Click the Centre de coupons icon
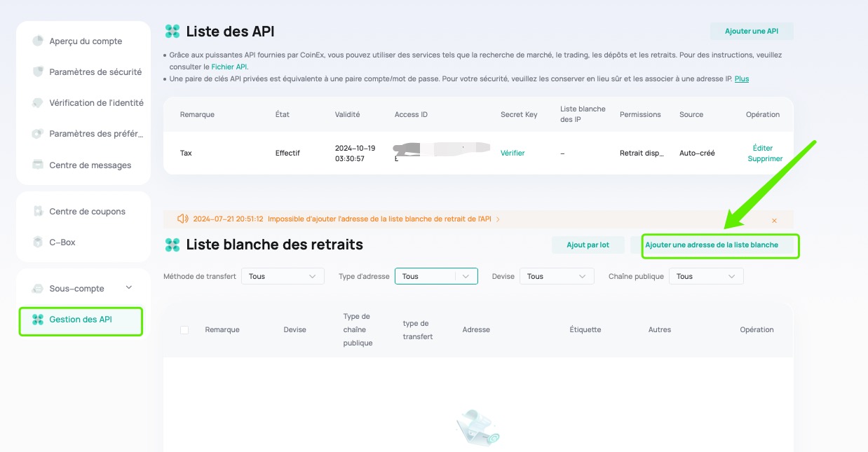 point(38,212)
